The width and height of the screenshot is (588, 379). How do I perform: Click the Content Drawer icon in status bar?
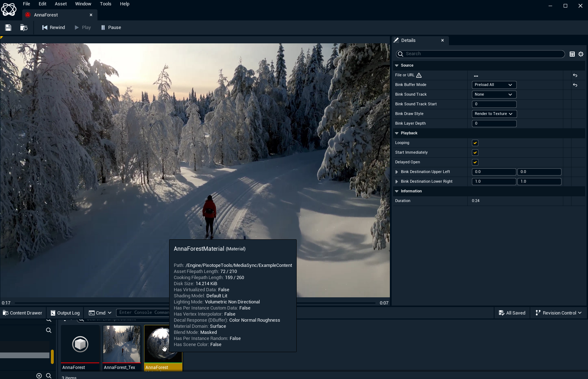pos(5,313)
